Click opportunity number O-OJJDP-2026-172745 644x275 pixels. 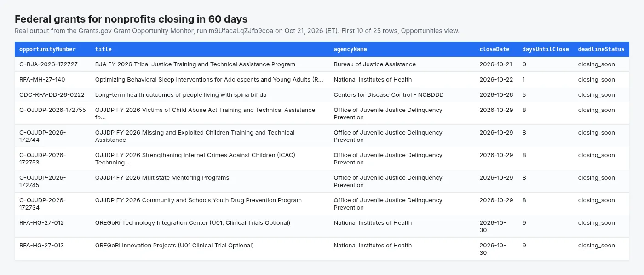coord(42,181)
